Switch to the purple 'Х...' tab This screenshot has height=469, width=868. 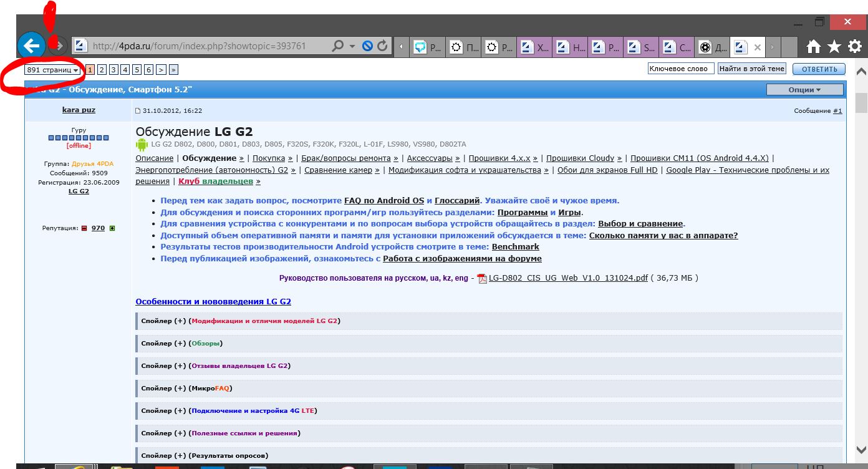pos(535,47)
